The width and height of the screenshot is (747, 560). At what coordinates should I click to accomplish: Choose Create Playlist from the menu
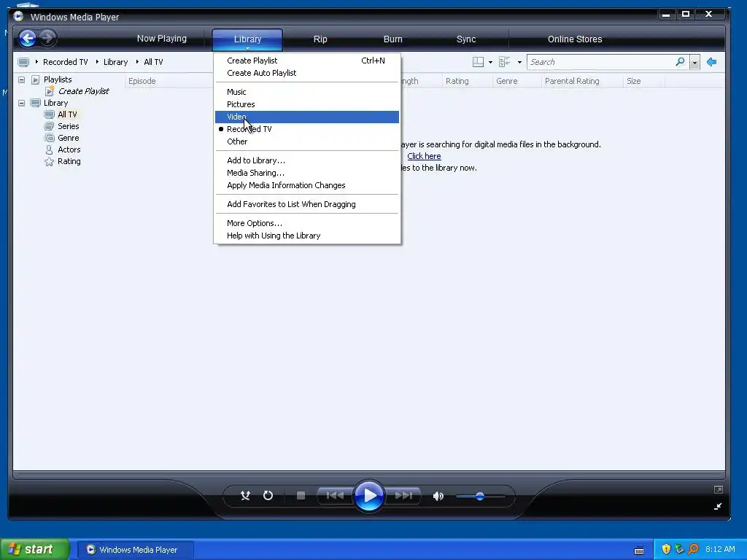coord(307,61)
